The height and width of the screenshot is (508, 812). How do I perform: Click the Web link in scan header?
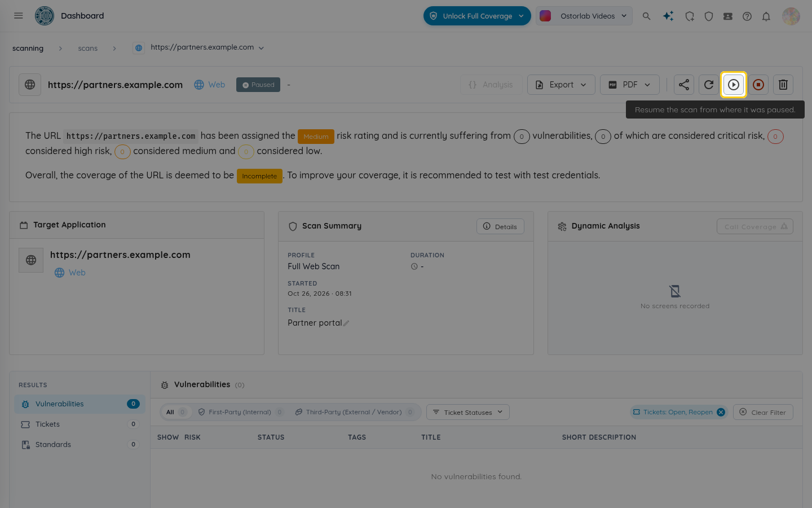[x=209, y=85]
